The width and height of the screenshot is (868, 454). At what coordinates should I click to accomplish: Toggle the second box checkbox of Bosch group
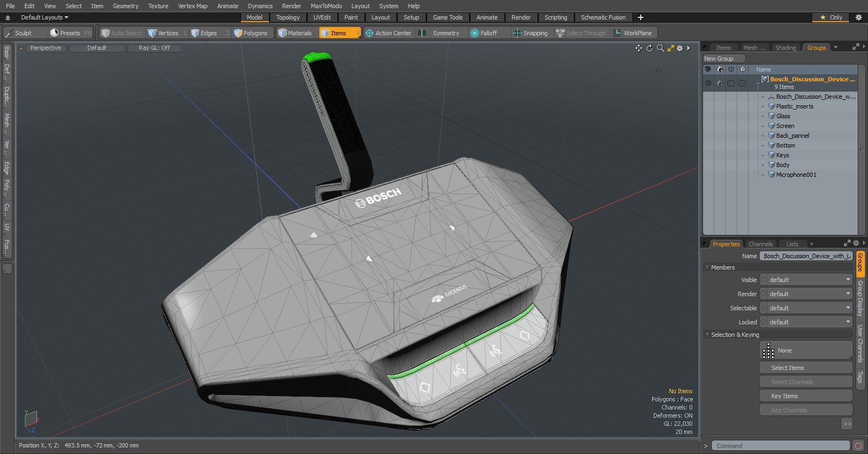tap(743, 83)
